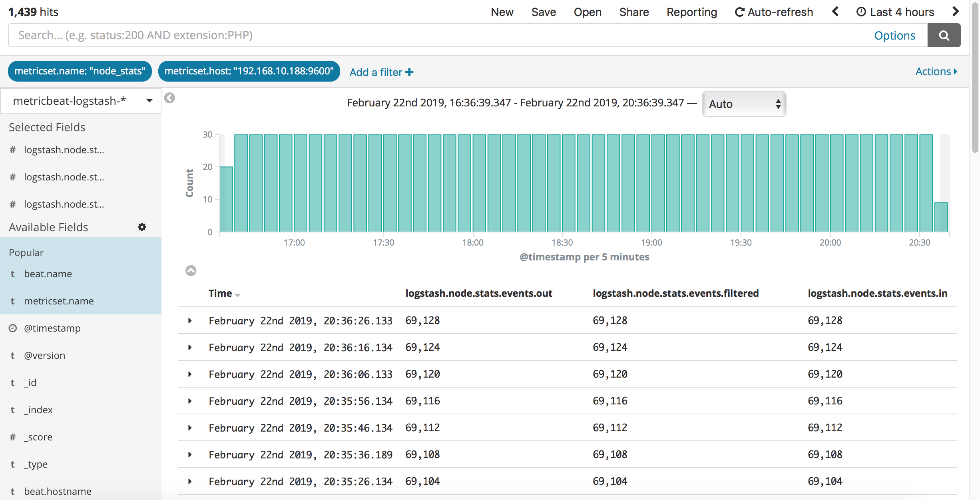Collapse the fields sidebar arrow
980x500 pixels.
click(169, 98)
